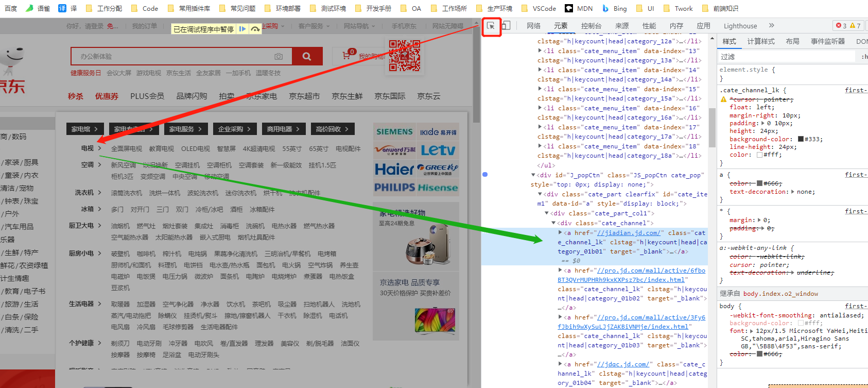868x388 pixels.
Task: Expand the li node with data-index 13
Action: [x=540, y=51]
